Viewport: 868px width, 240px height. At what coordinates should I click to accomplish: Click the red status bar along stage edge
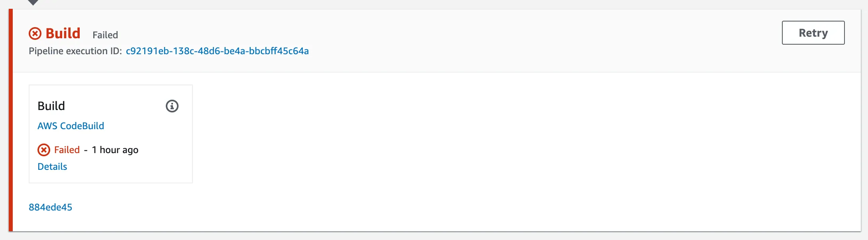point(11,120)
